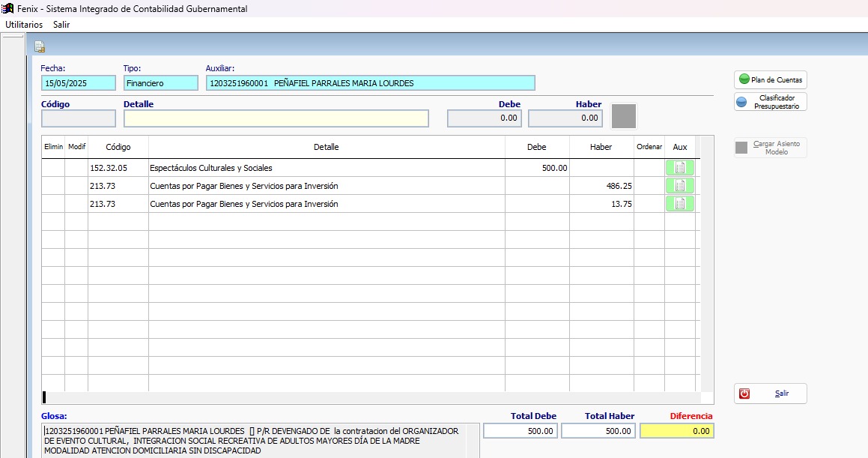Click the empty Código input field

coord(79,118)
